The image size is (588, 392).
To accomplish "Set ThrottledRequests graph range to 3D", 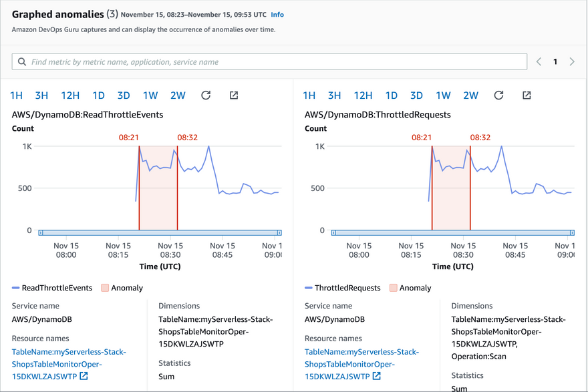I will (417, 95).
